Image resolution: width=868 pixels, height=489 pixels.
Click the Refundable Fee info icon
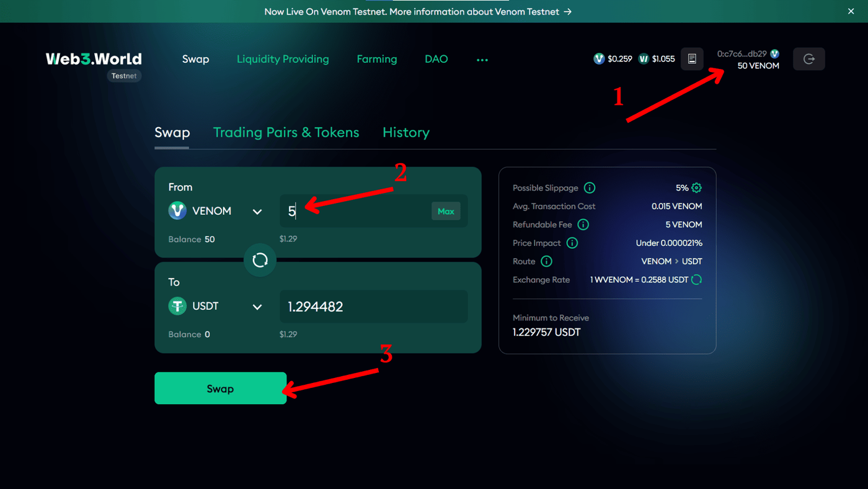pyautogui.click(x=583, y=224)
